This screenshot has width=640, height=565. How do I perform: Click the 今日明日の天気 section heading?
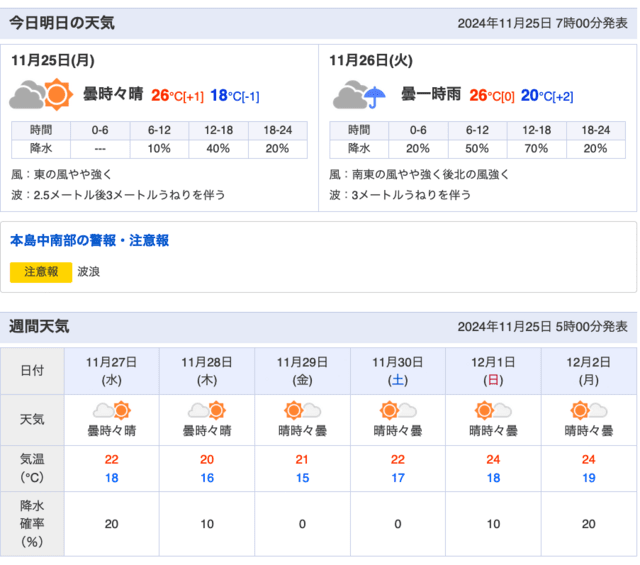pos(62,23)
